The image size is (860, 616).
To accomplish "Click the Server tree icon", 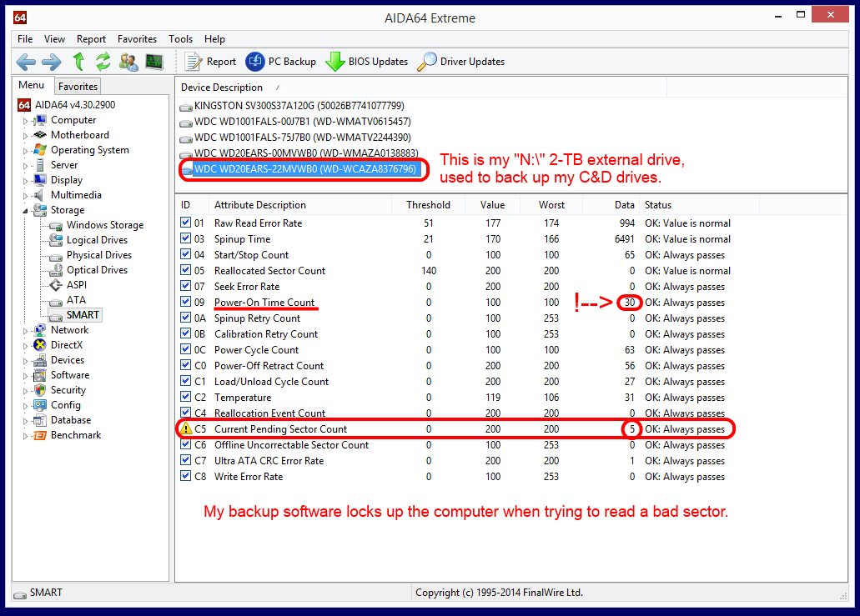I will point(40,165).
